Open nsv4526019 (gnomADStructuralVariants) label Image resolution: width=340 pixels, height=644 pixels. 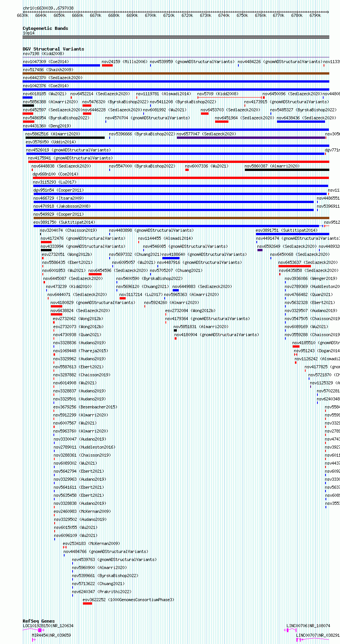click(x=68, y=150)
